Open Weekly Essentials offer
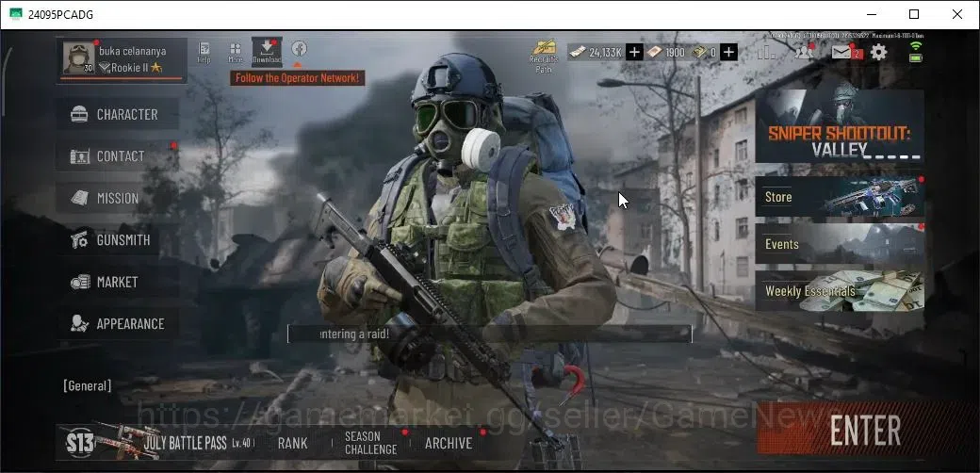The image size is (980, 473). click(x=840, y=291)
